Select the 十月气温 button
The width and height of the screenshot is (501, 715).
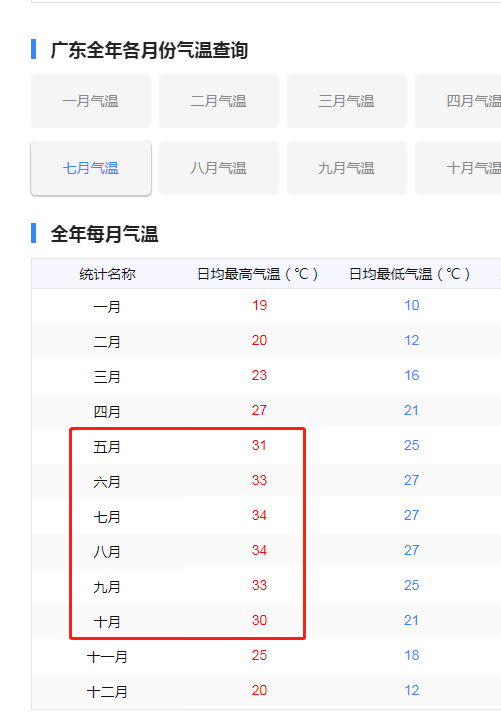(x=458, y=168)
